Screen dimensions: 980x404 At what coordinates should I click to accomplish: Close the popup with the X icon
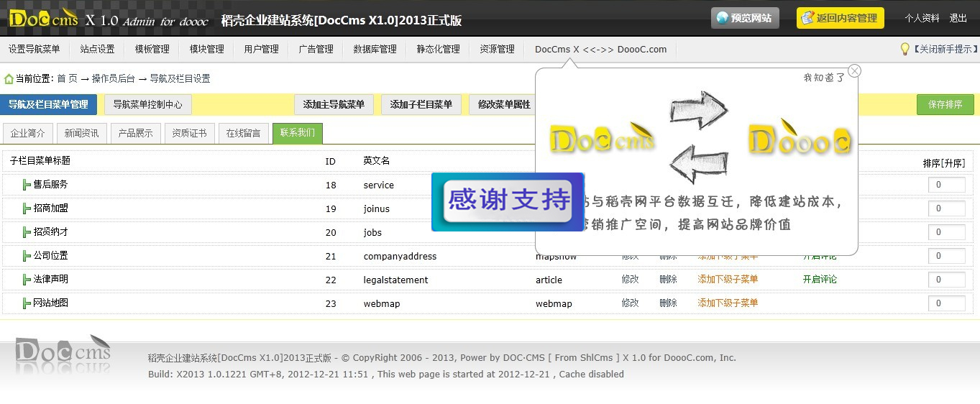point(854,70)
